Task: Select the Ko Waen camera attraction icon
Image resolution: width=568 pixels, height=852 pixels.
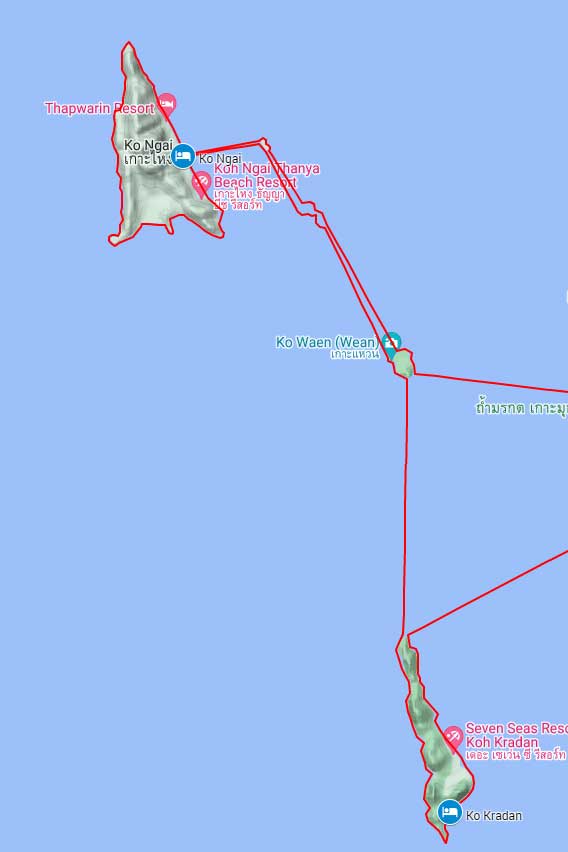Action: [391, 342]
